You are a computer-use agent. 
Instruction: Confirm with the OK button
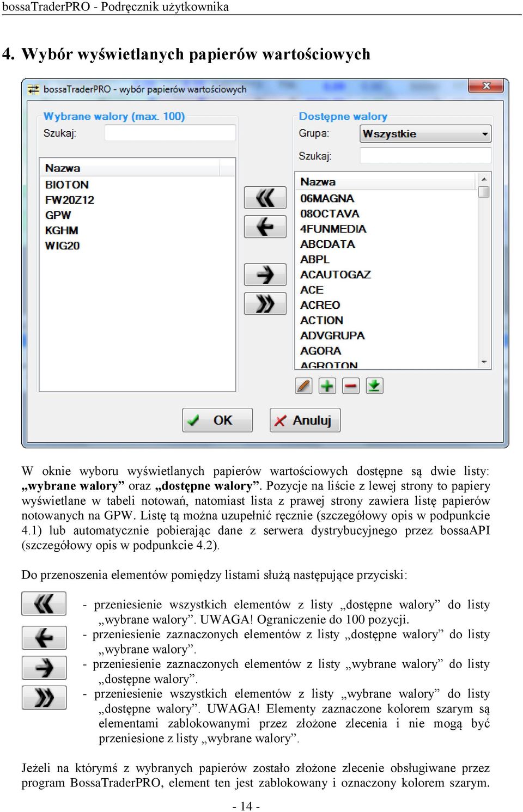point(217,420)
